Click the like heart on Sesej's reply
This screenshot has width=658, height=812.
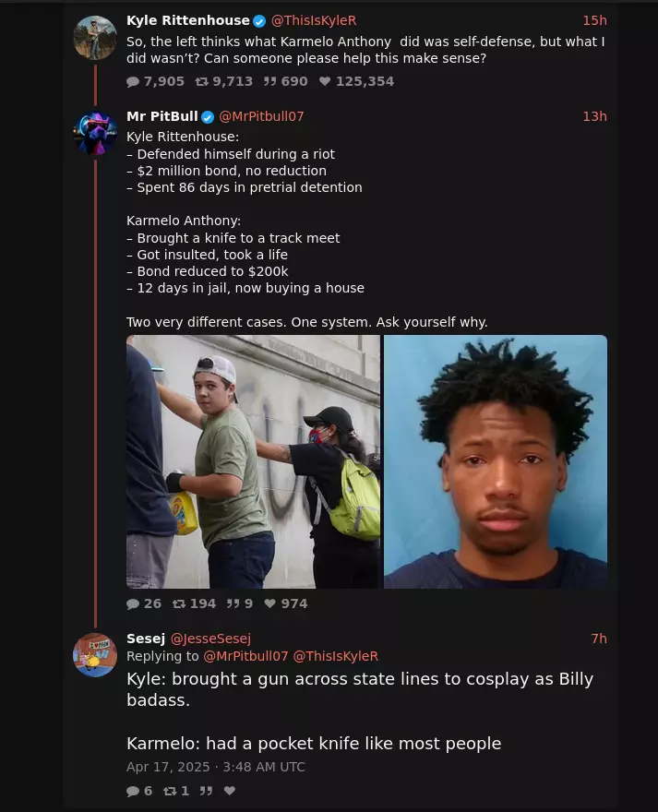(230, 791)
